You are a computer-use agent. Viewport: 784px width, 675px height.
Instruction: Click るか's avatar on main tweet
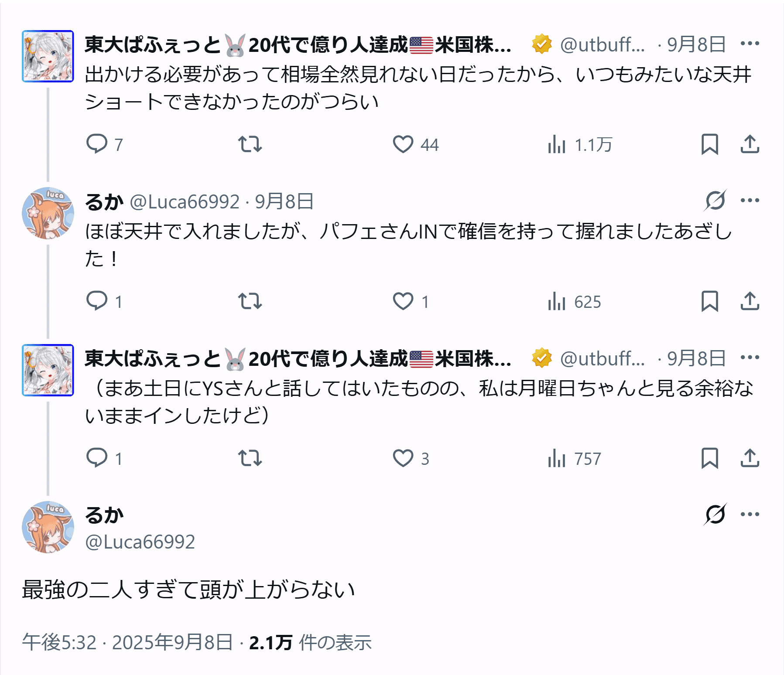coord(48,527)
